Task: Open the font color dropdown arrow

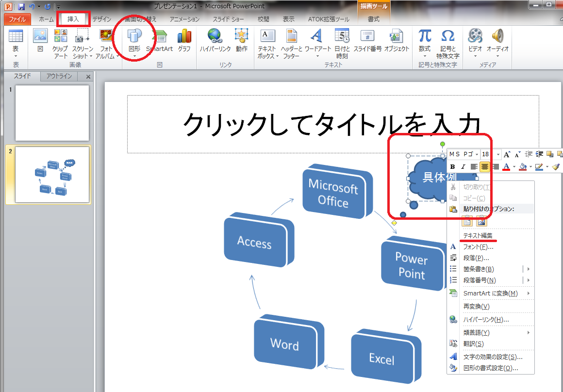Action: (x=514, y=166)
